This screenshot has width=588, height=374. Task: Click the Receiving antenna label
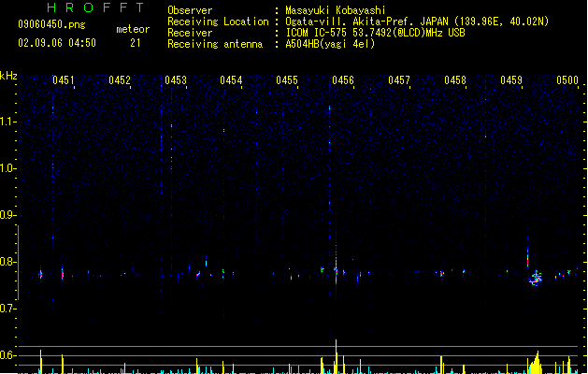(215, 44)
